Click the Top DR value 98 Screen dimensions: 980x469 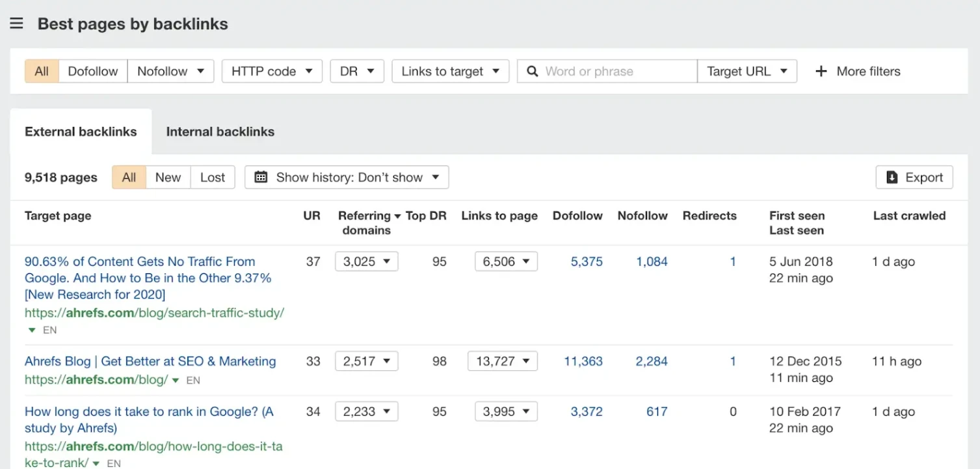point(440,361)
